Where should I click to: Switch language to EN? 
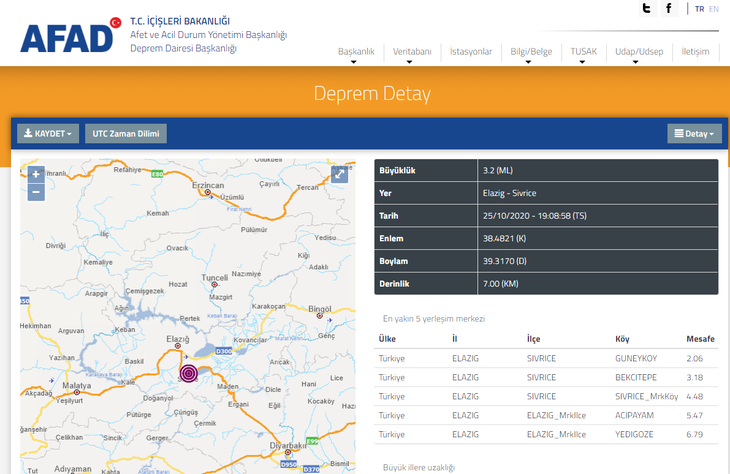point(713,9)
